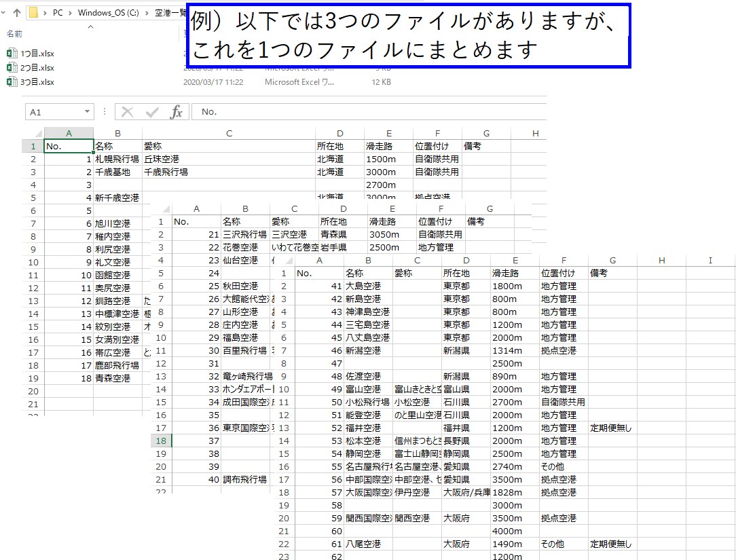The image size is (736, 560).
Task: Select PC in the address breadcrumb
Action: tap(58, 13)
